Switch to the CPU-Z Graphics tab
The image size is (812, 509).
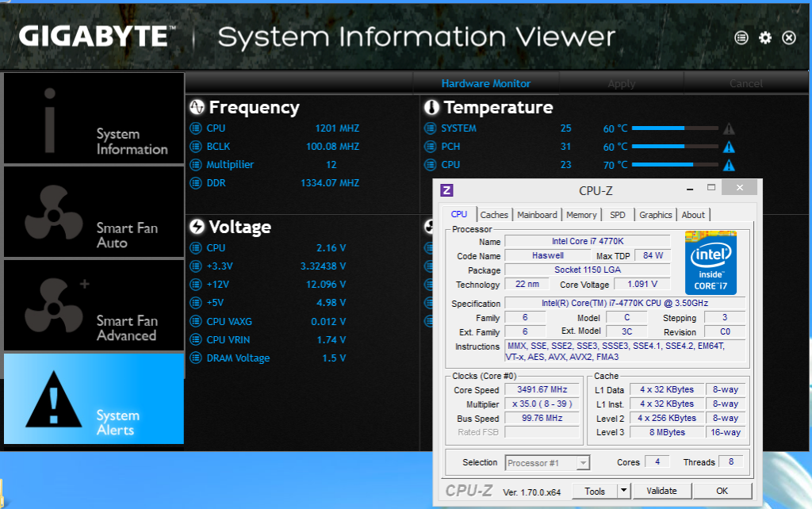[655, 215]
